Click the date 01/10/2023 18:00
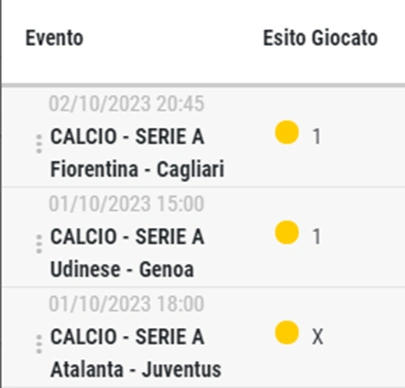The height and width of the screenshot is (388, 405). point(126,304)
